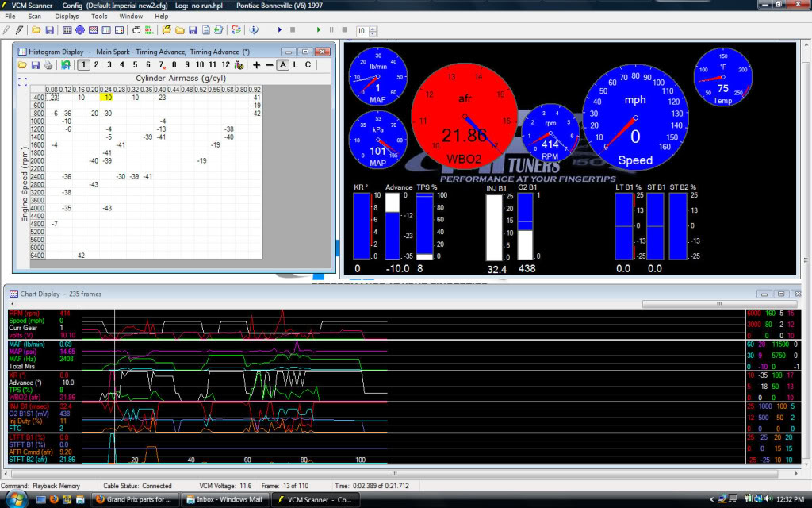Click the Temp °F gauge
812x508 pixels.
pos(723,77)
